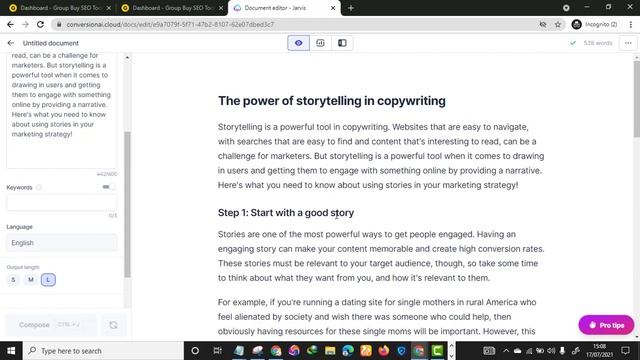The image size is (640, 360).
Task: Click the heading 'The power of storytelling in copywriting'
Action: [x=331, y=101]
